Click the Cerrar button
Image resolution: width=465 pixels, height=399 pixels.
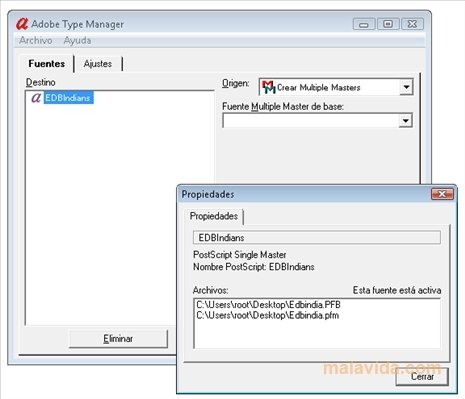pos(422,377)
